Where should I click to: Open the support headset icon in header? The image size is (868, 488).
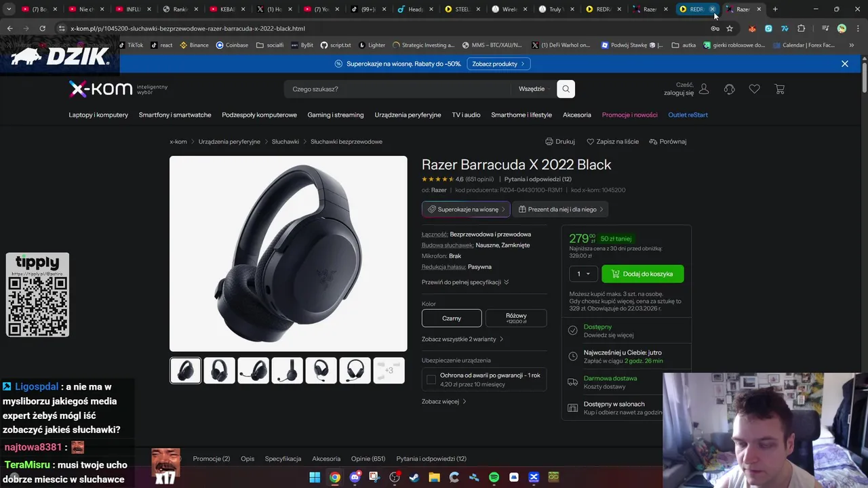coord(730,89)
